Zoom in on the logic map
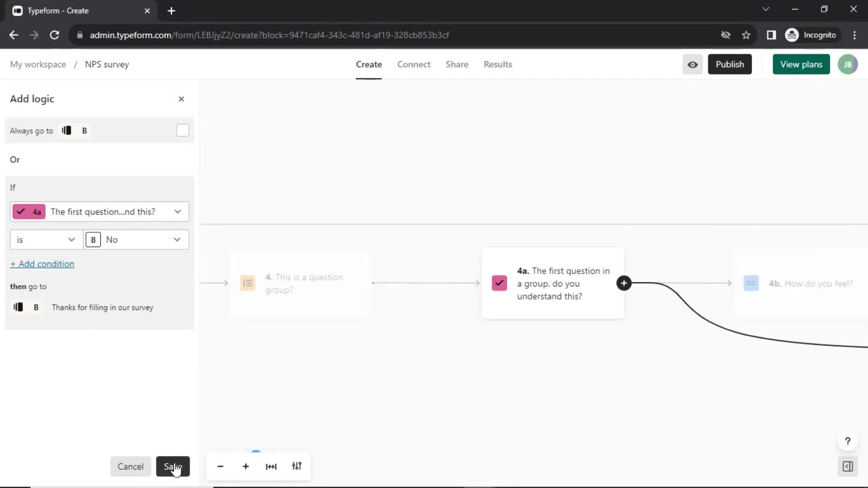This screenshot has width=868, height=488. (245, 466)
